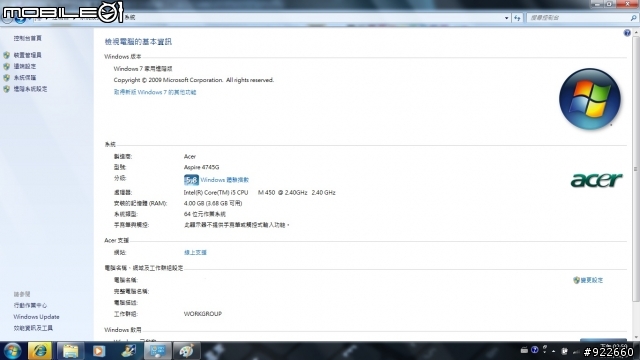This screenshot has width=640, height=360.
Task: Open 進階系統設定 advanced settings
Action: click(30, 89)
